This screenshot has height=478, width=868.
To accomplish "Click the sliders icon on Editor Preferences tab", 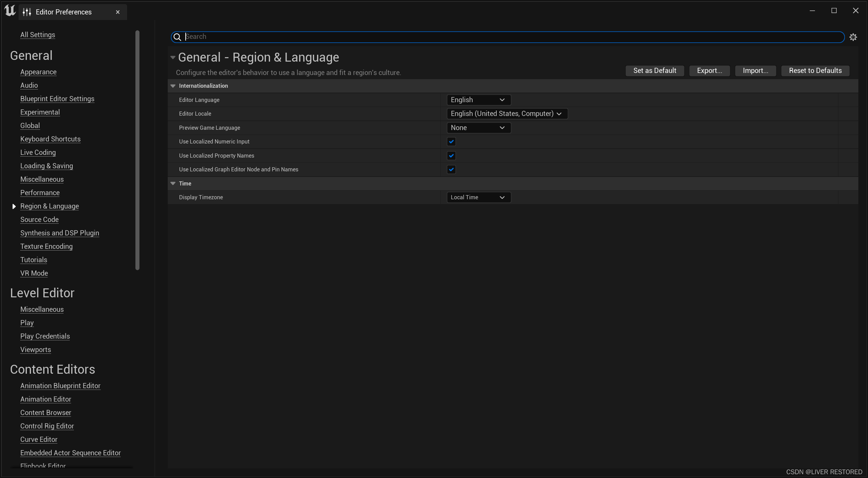I will point(27,12).
